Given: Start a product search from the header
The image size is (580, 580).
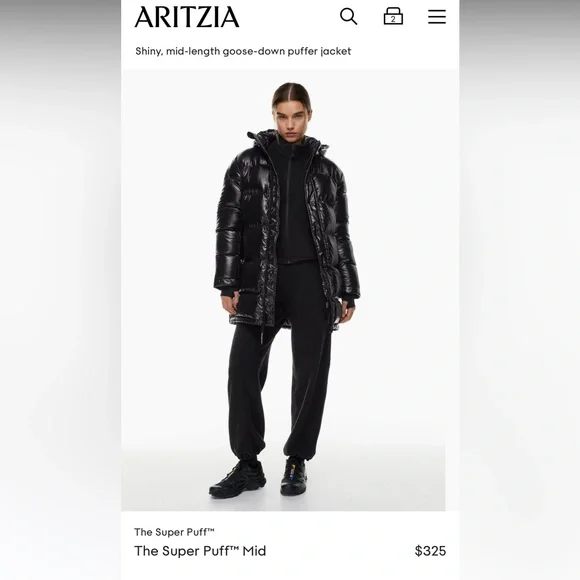Looking at the screenshot, I should [348, 17].
